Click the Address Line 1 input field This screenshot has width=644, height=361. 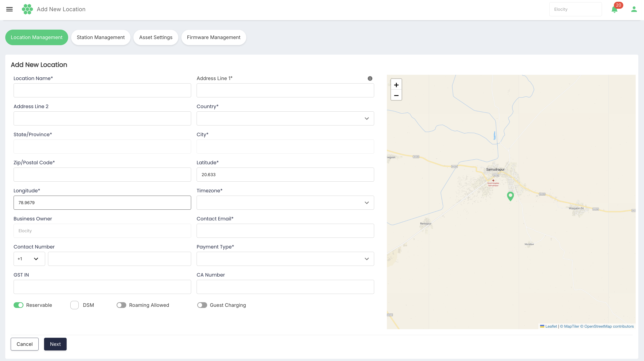pos(285,90)
